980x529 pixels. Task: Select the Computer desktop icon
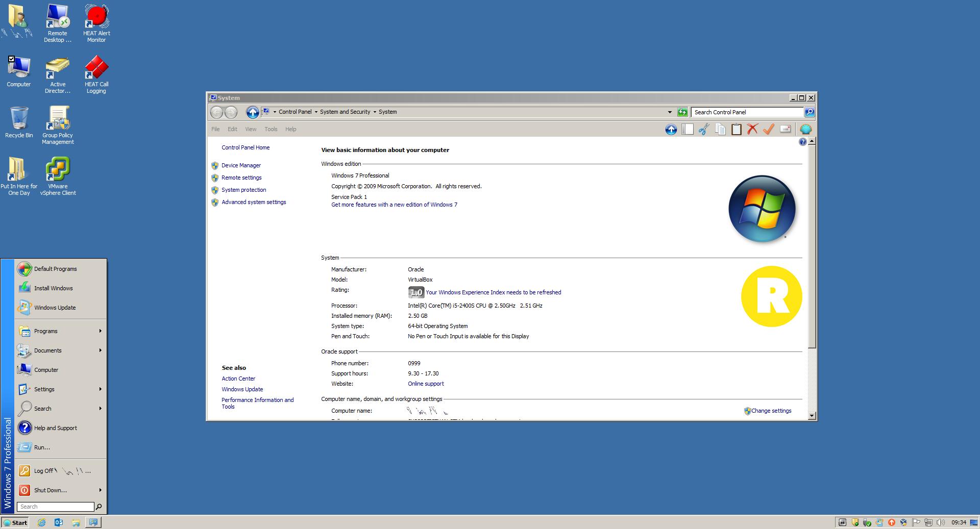coord(19,71)
